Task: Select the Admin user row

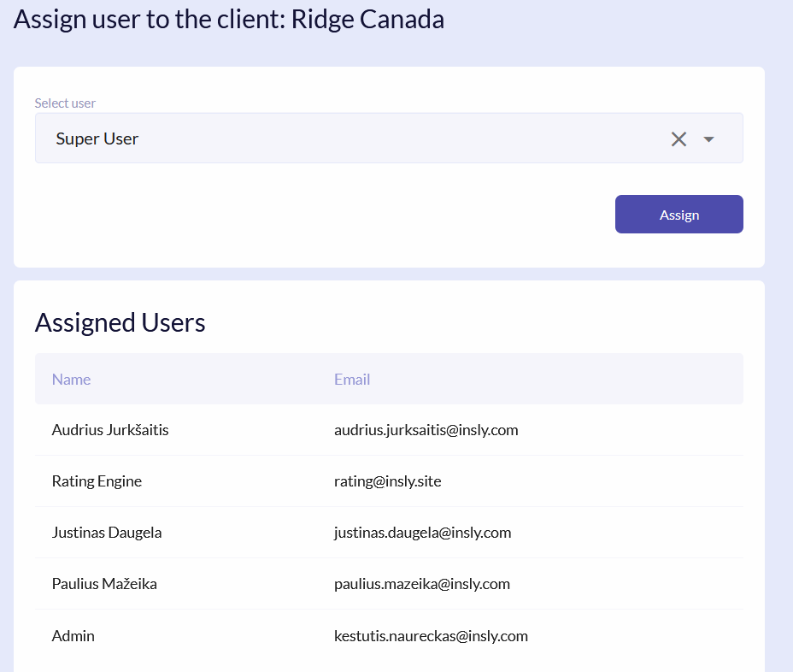Action: tap(73, 635)
